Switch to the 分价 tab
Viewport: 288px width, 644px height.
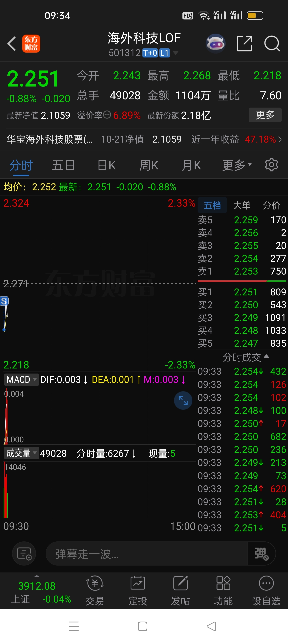pos(272,205)
